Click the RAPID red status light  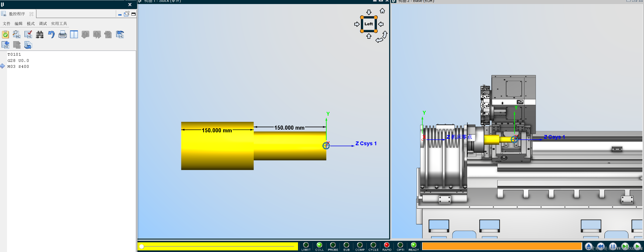(387, 245)
